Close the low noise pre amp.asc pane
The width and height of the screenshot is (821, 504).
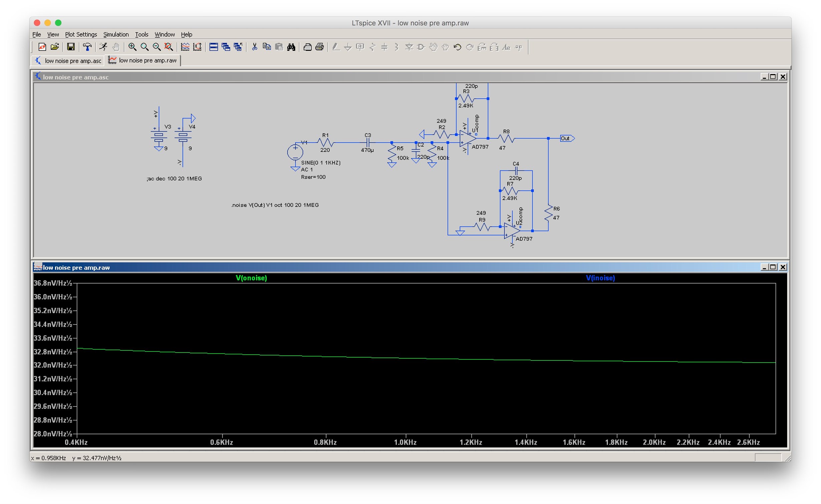(782, 77)
